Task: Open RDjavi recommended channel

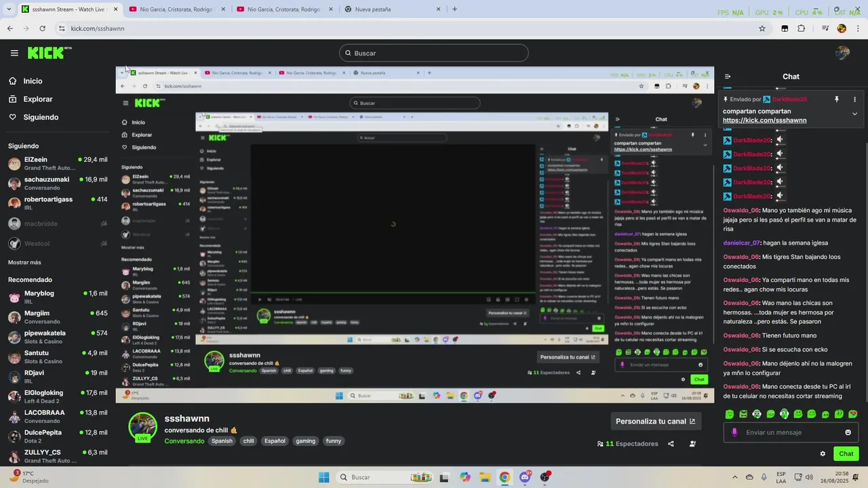Action: pos(58,377)
